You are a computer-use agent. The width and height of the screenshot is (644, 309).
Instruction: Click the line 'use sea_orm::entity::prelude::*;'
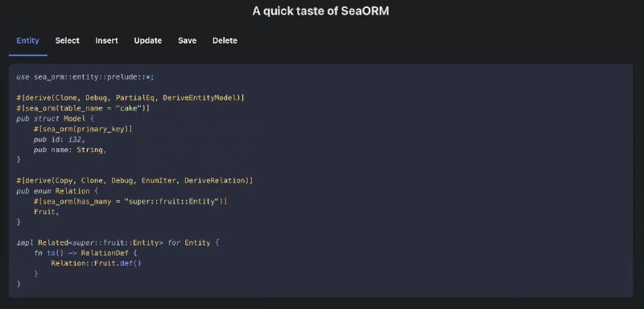tap(85, 77)
